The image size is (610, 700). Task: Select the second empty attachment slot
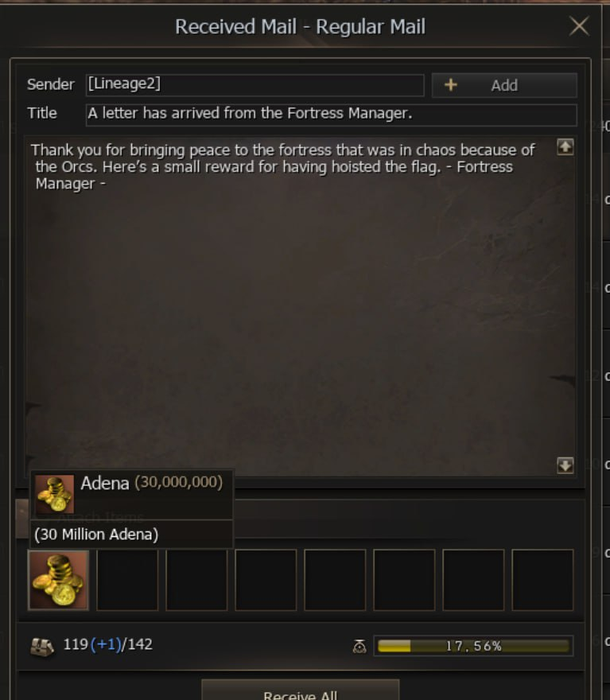tap(196, 580)
